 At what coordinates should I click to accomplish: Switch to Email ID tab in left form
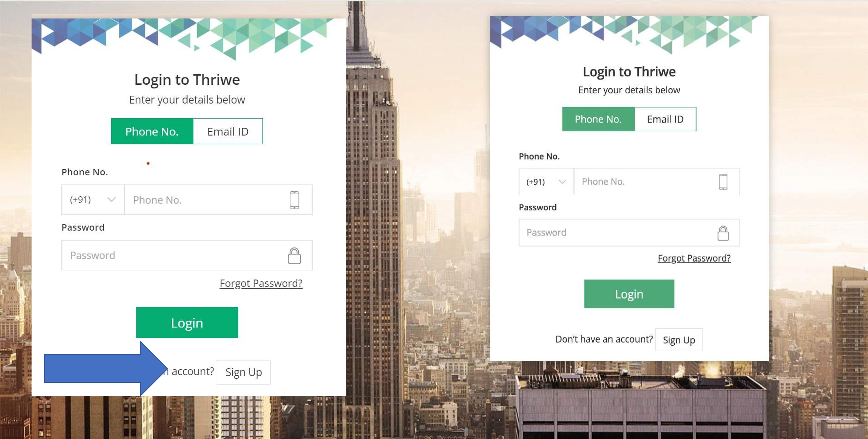pos(228,131)
